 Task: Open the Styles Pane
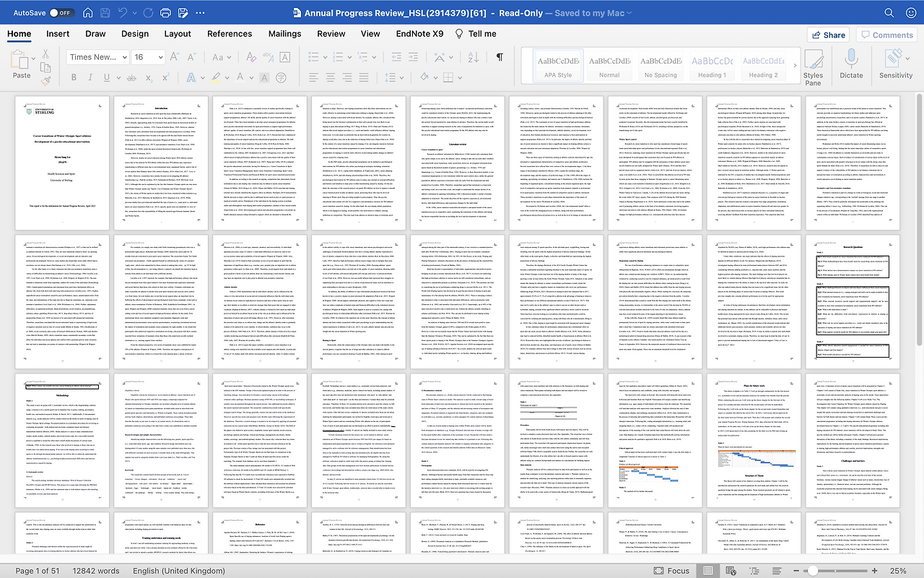click(813, 66)
